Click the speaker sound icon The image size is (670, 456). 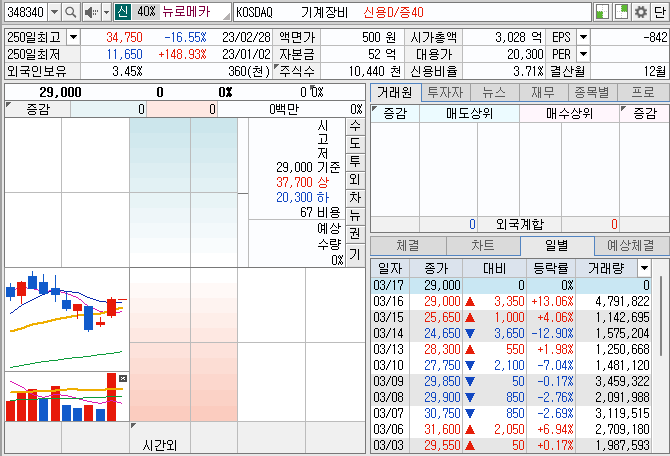coord(91,12)
